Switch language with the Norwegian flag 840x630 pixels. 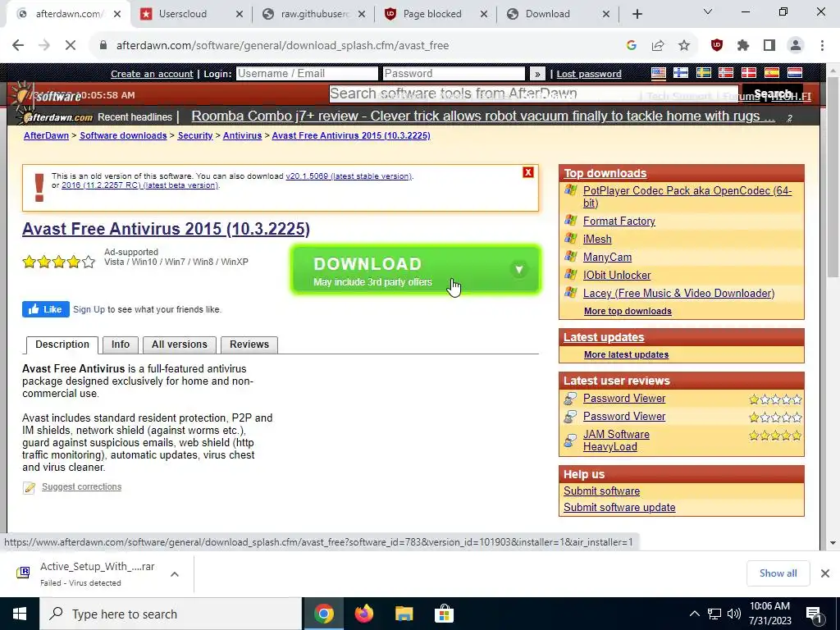(x=726, y=73)
